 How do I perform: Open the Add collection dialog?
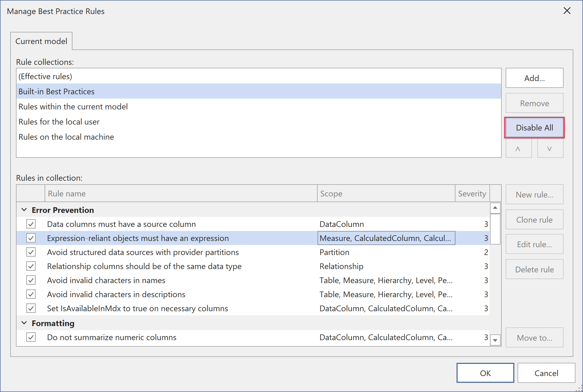pyautogui.click(x=534, y=78)
